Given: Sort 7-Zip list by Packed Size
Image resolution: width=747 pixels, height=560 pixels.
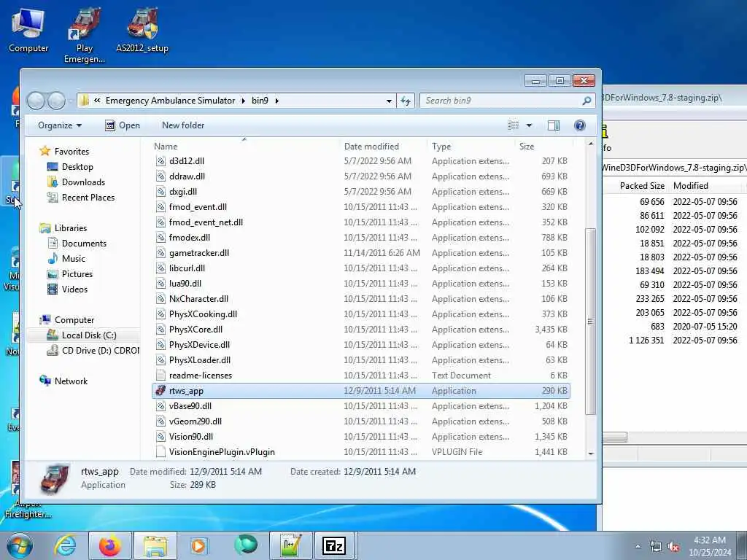Looking at the screenshot, I should (642, 186).
